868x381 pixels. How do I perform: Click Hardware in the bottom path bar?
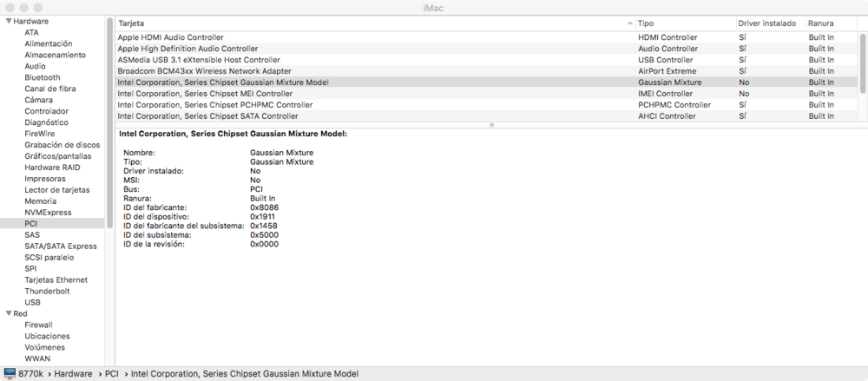pos(73,374)
